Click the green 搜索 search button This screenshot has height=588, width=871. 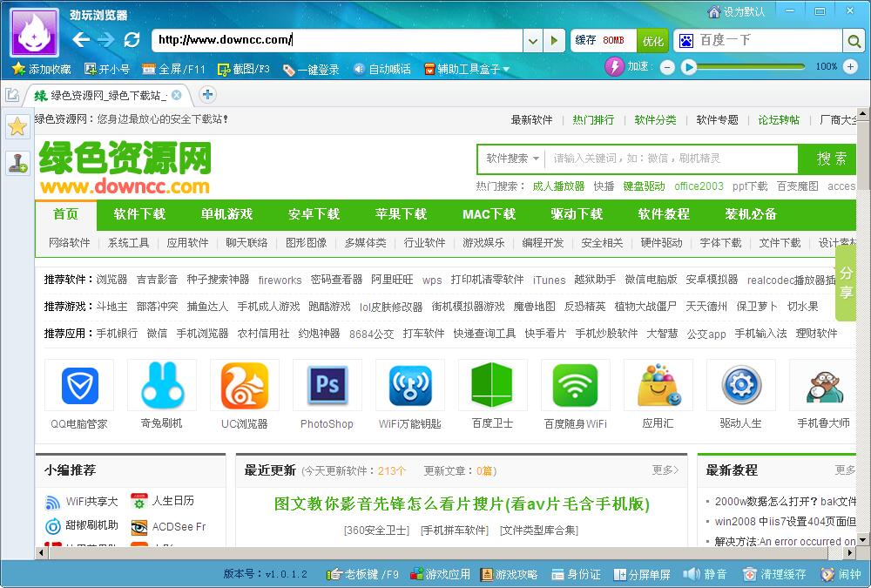[827, 159]
